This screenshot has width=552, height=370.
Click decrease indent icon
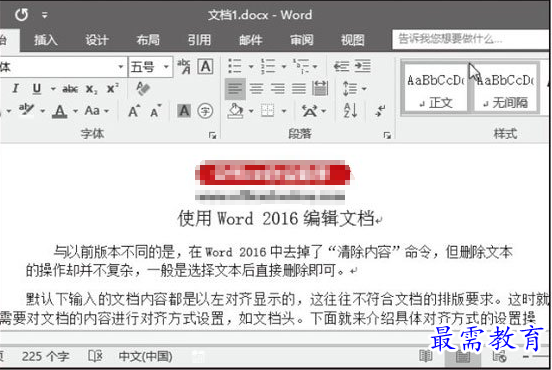(x=341, y=66)
